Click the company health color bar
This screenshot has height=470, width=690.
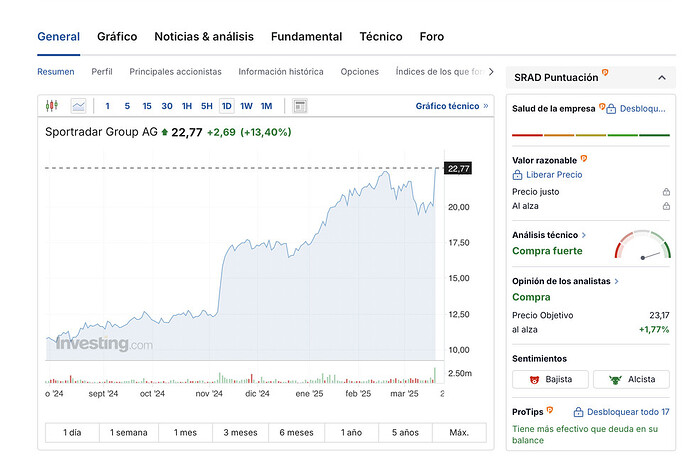[591, 135]
